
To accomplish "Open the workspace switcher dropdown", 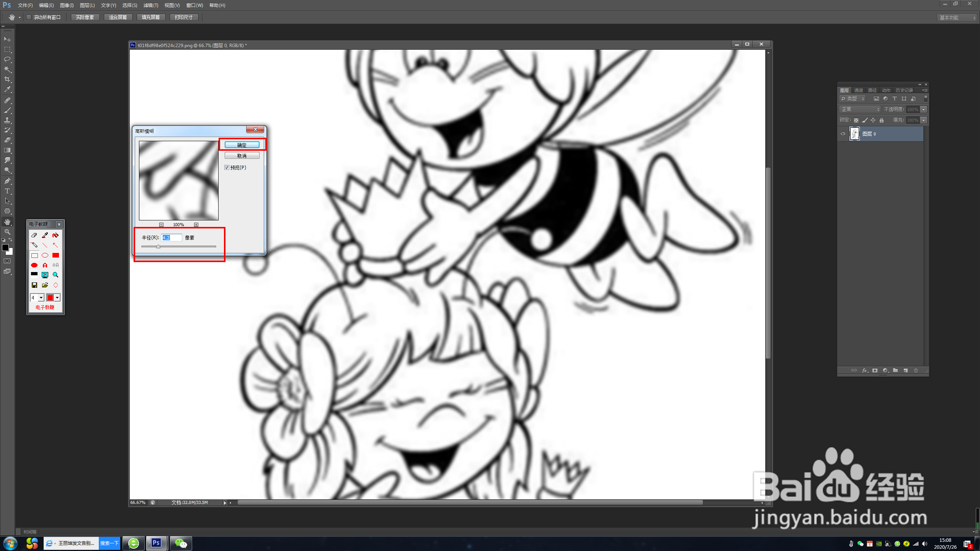I will pyautogui.click(x=957, y=18).
